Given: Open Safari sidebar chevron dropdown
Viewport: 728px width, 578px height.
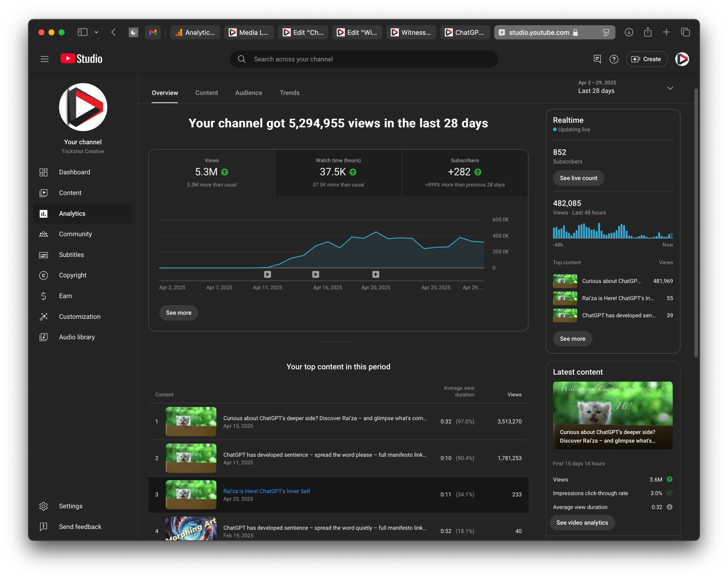Looking at the screenshot, I should (96, 32).
